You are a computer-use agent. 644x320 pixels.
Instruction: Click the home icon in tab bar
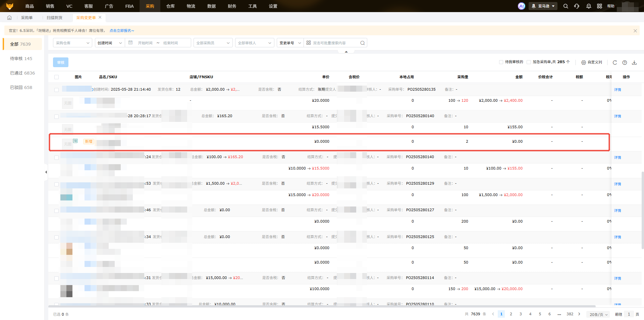(x=9, y=18)
